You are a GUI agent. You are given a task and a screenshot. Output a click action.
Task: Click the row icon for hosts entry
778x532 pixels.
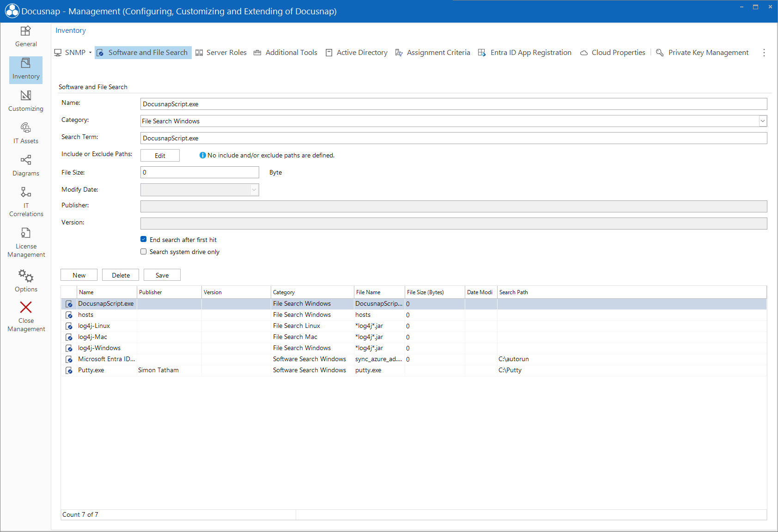69,315
